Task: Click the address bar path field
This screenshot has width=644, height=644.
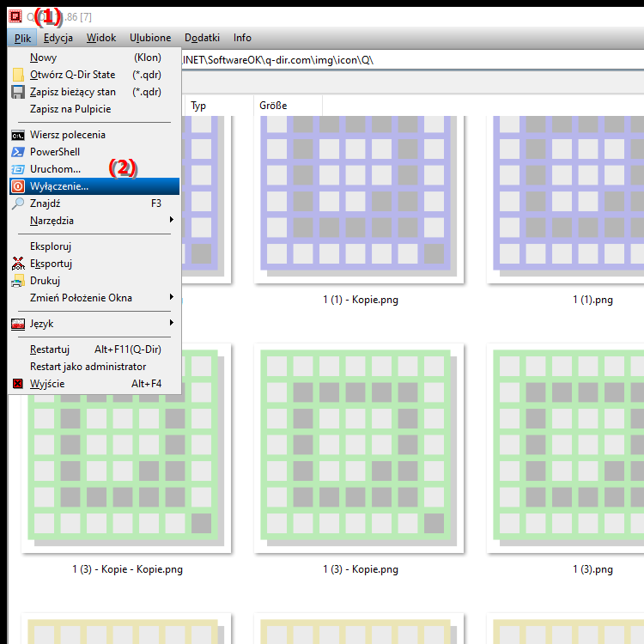Action: click(x=412, y=60)
